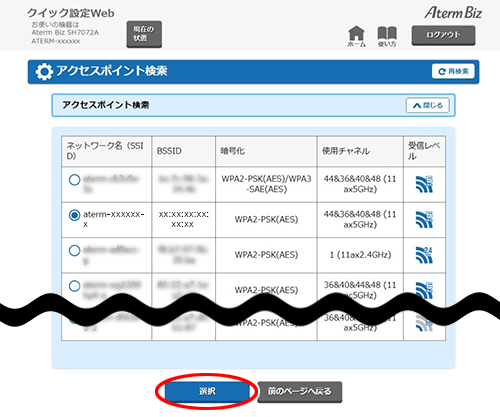Select radio in the 36&40&44&48 row
Viewport: 500px width, 417px height.
tap(74, 286)
